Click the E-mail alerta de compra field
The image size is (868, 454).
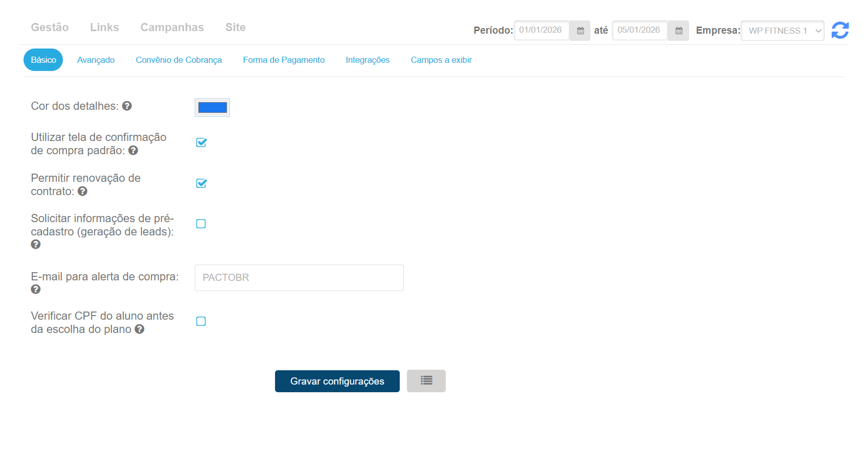click(299, 278)
